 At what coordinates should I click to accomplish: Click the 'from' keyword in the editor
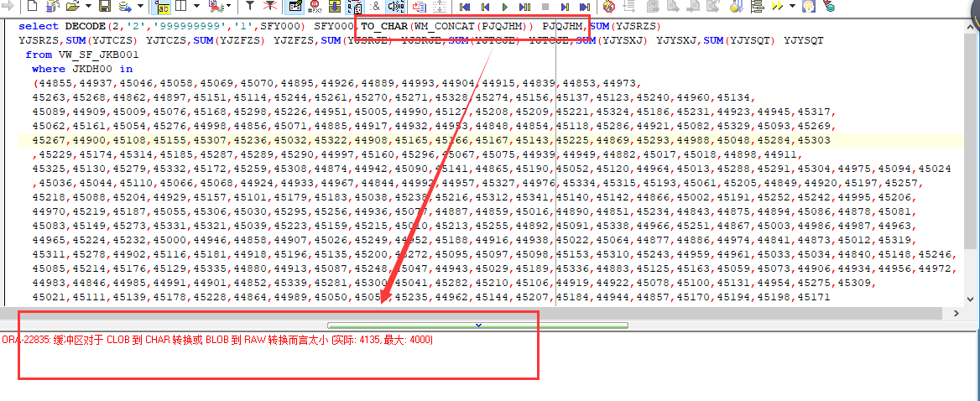(38, 55)
